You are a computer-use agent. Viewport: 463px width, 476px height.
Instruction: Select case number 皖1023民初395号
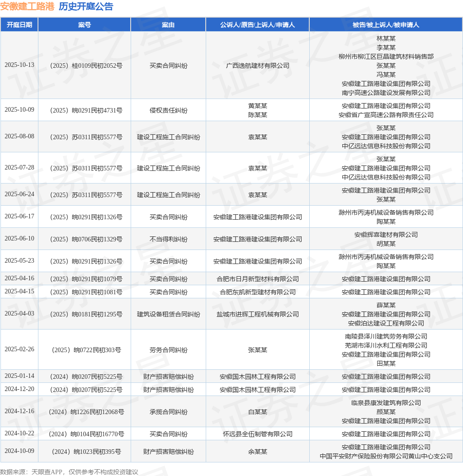click(x=86, y=452)
